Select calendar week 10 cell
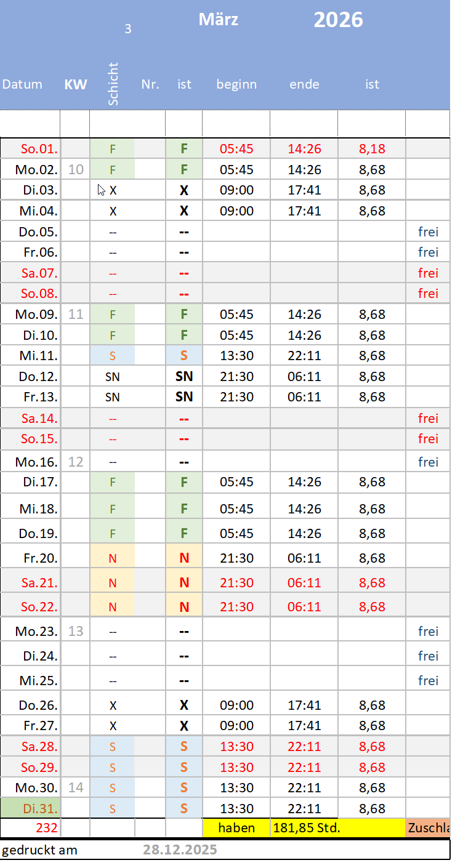The width and height of the screenshot is (455, 868). click(x=76, y=169)
